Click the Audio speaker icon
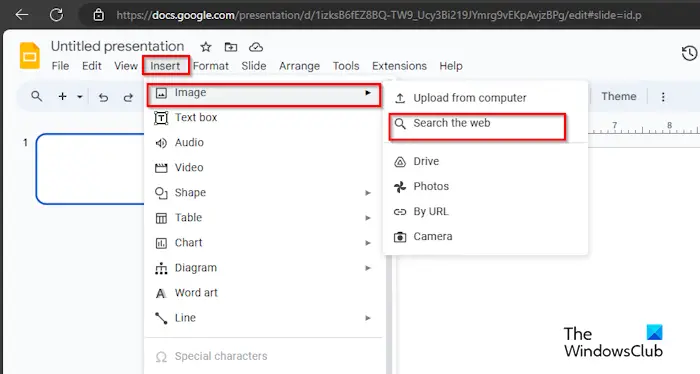The height and width of the screenshot is (374, 700). 161,143
